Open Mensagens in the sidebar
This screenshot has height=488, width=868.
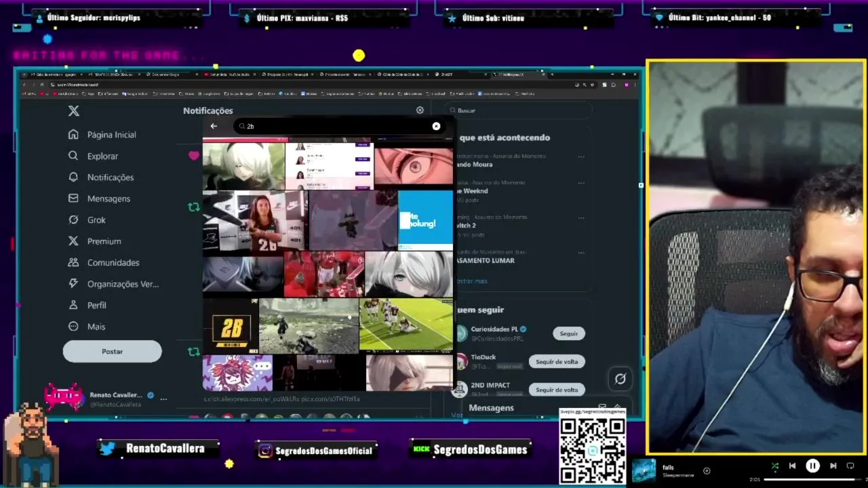(100, 199)
